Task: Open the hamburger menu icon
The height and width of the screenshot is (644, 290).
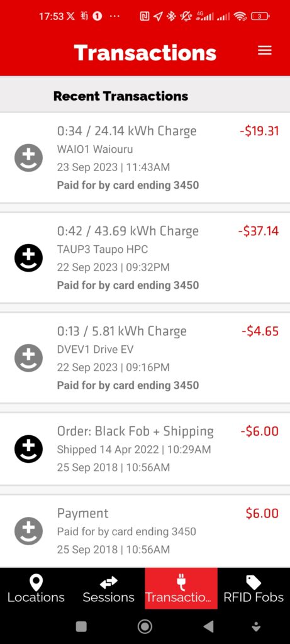Action: (x=265, y=50)
